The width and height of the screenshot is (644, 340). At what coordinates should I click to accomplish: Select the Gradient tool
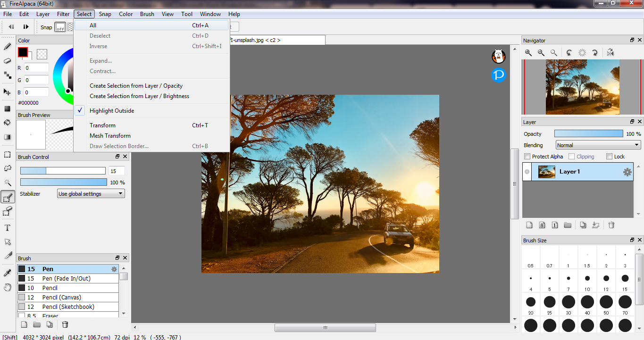(x=8, y=137)
